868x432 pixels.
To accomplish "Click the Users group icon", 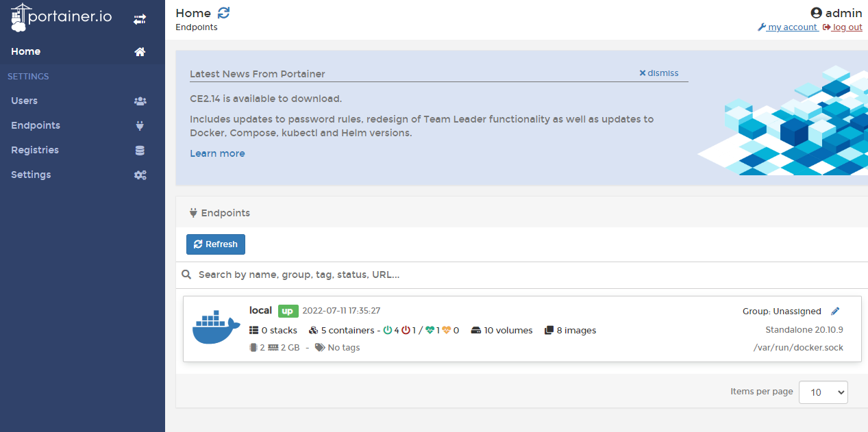I will [x=140, y=101].
